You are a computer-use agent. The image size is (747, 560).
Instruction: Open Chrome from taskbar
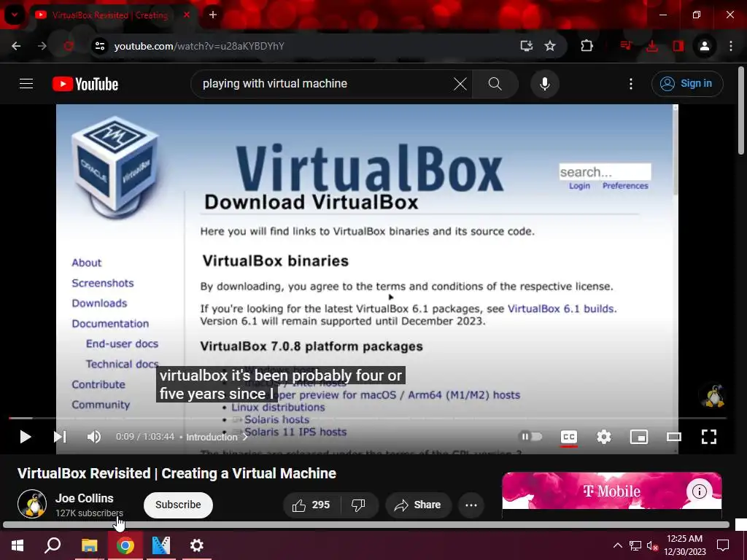125,545
